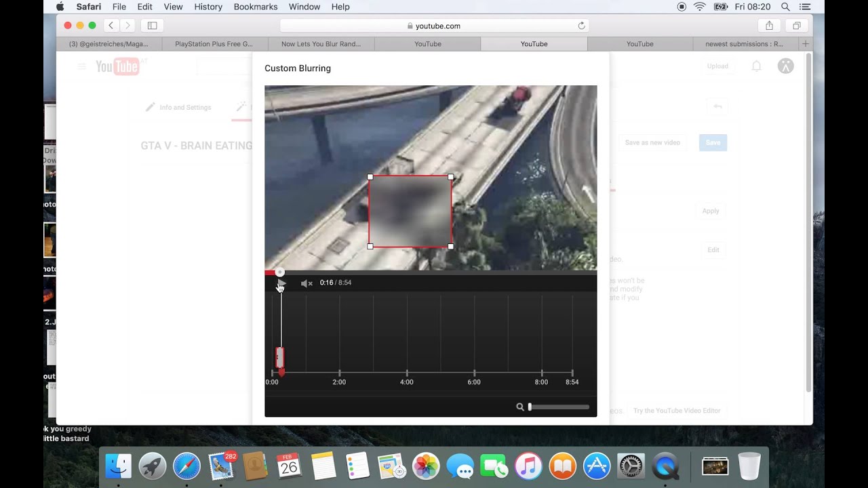Screen dimensions: 868x488
Task: Go back with Safari back arrow
Action: (x=111, y=26)
